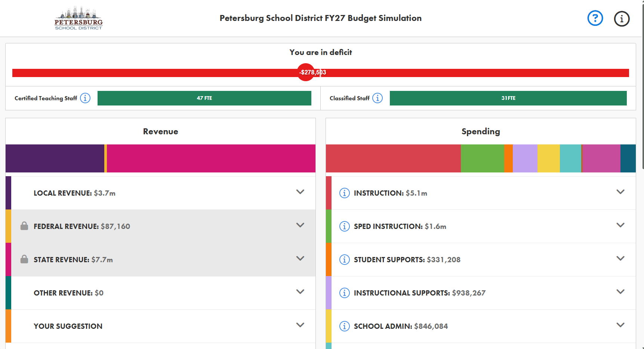This screenshot has width=644, height=349.
Task: Expand the Instruction spending chevron
Action: click(620, 192)
